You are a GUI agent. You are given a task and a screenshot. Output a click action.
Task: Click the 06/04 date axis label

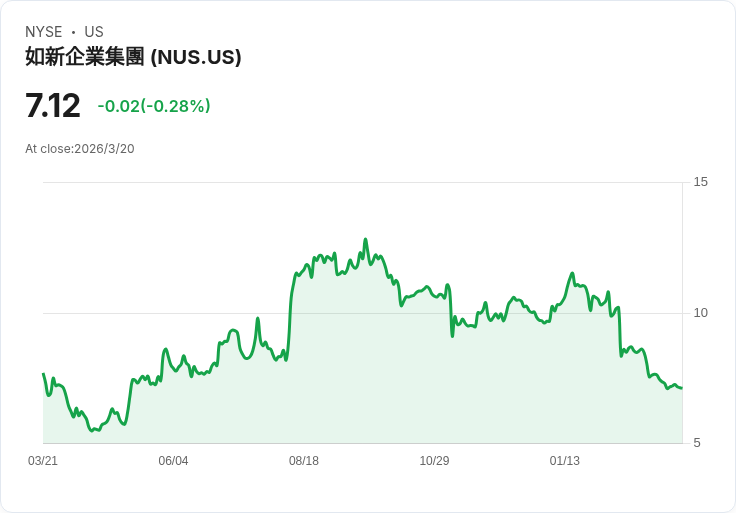click(x=173, y=461)
